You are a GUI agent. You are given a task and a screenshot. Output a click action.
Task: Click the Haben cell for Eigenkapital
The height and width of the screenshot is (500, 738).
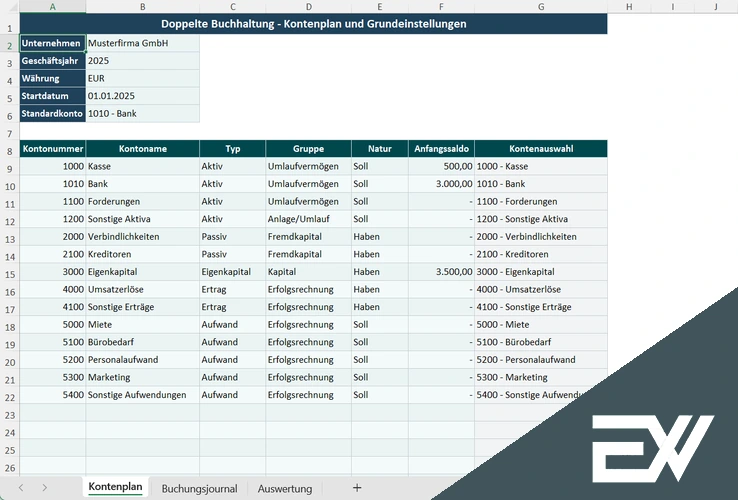(x=380, y=272)
